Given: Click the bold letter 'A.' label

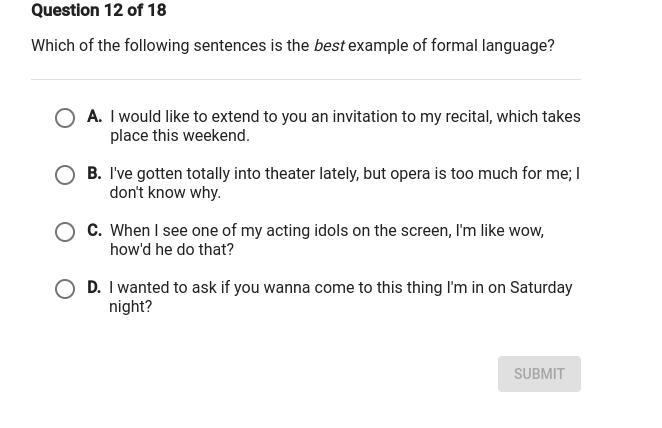Looking at the screenshot, I should pos(95,117).
